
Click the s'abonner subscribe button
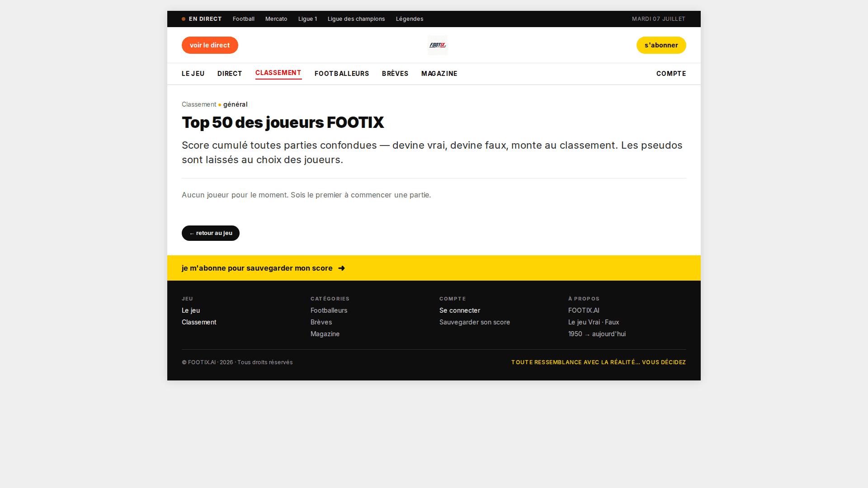(661, 45)
